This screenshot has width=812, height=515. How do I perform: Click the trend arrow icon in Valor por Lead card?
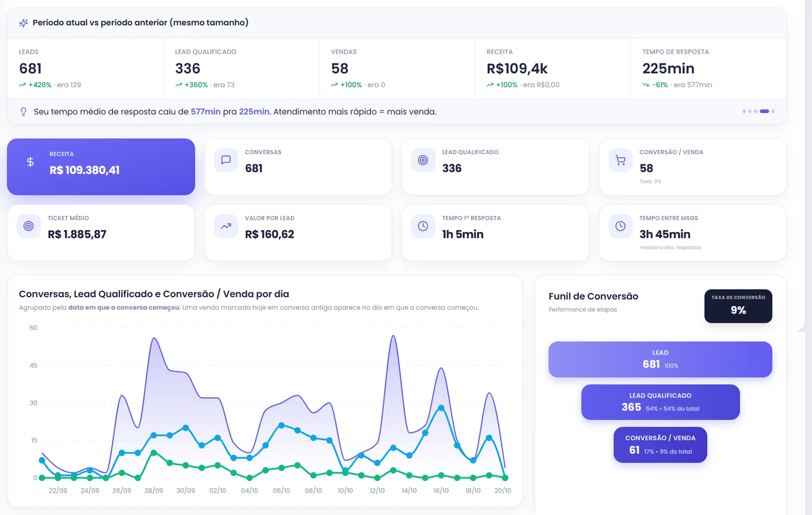226,226
